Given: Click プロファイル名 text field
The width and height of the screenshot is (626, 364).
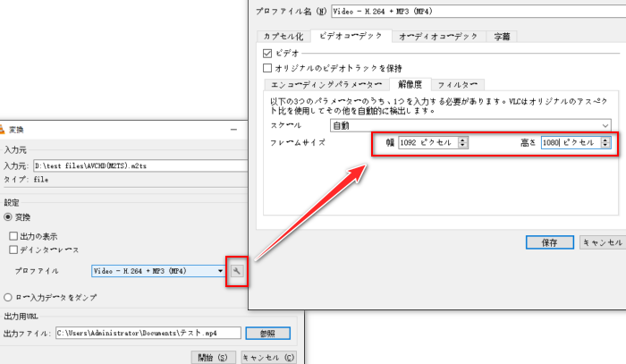Looking at the screenshot, I should [x=478, y=11].
